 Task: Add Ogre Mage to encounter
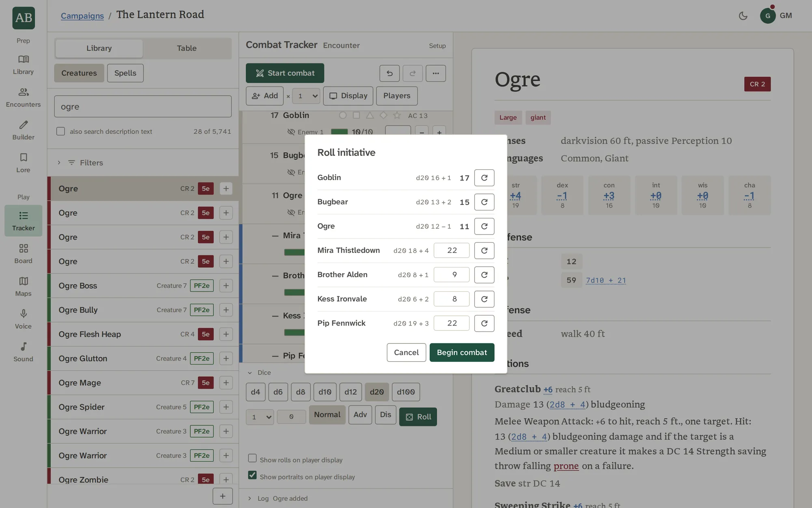click(x=226, y=383)
